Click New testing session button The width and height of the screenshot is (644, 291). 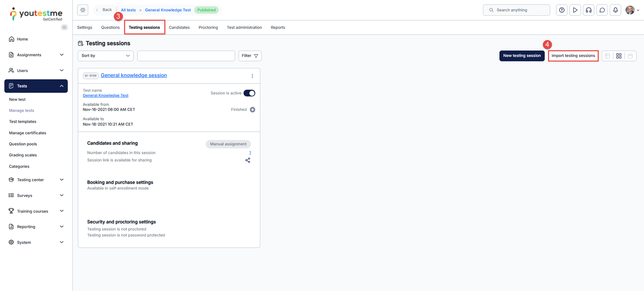click(522, 56)
